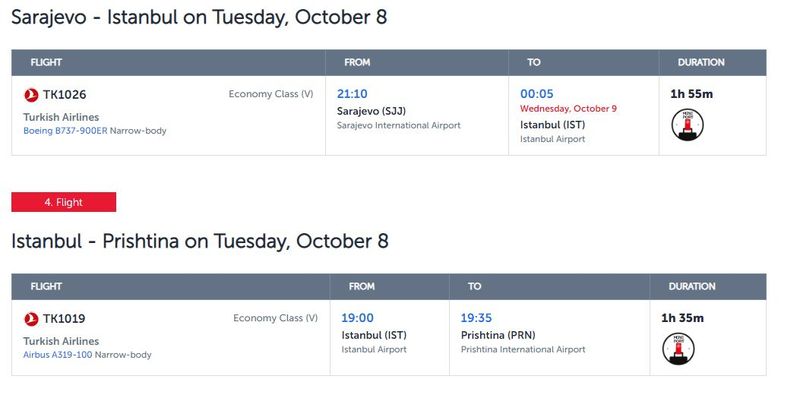Click the 21:10 departure time
Viewport: 800px width, 398px height.
click(352, 94)
